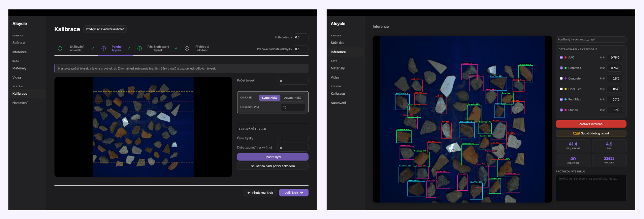Open the Polohy trysek step tab
The image size is (644, 219).
pyautogui.click(x=116, y=49)
